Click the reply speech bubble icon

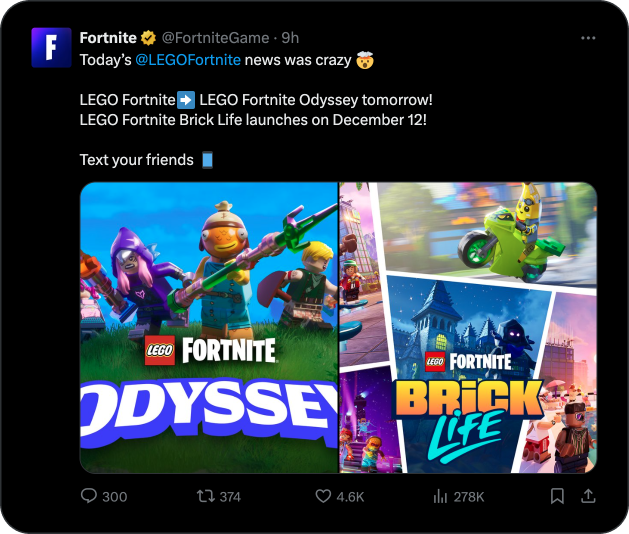(x=88, y=496)
